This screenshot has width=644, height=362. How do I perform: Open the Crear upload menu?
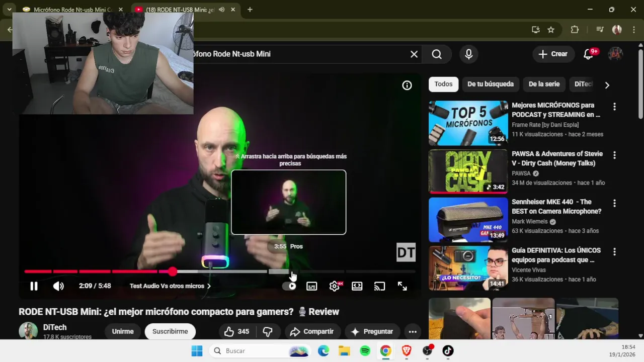[x=553, y=54]
